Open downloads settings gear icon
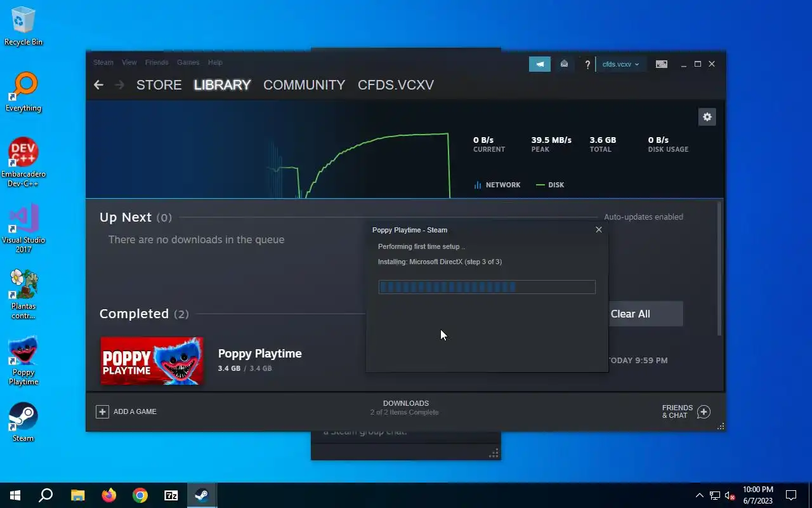 [707, 117]
